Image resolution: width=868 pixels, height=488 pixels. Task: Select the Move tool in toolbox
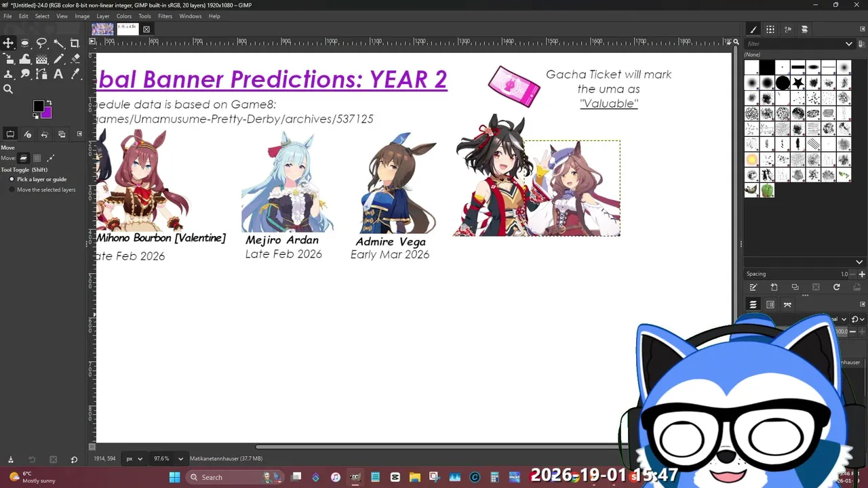tap(8, 43)
